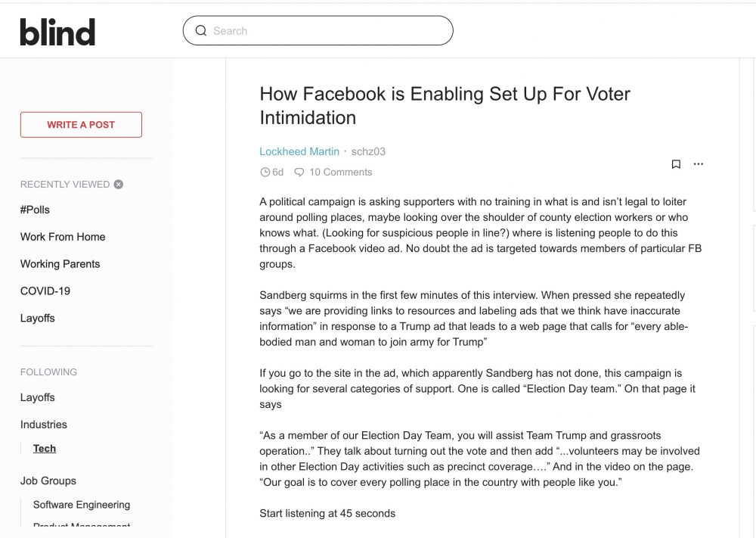Open the Work From Home topic
Screen dimensions: 756x538
[63, 237]
